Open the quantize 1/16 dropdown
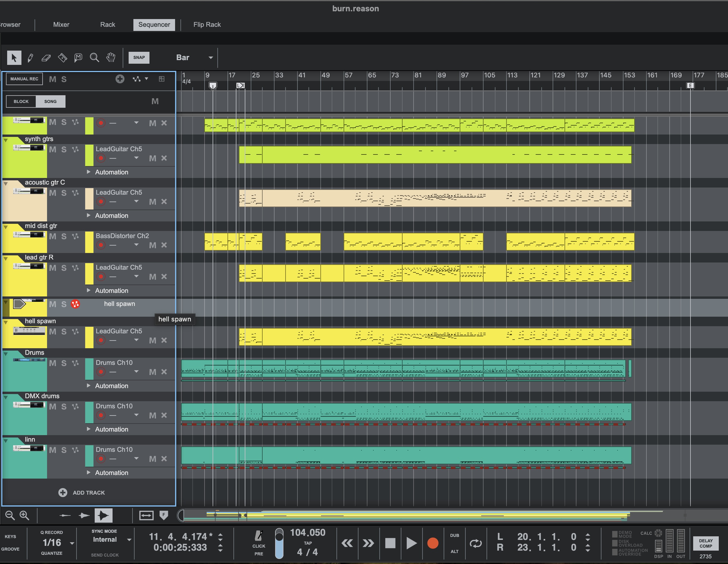The height and width of the screenshot is (564, 728). pyautogui.click(x=72, y=543)
